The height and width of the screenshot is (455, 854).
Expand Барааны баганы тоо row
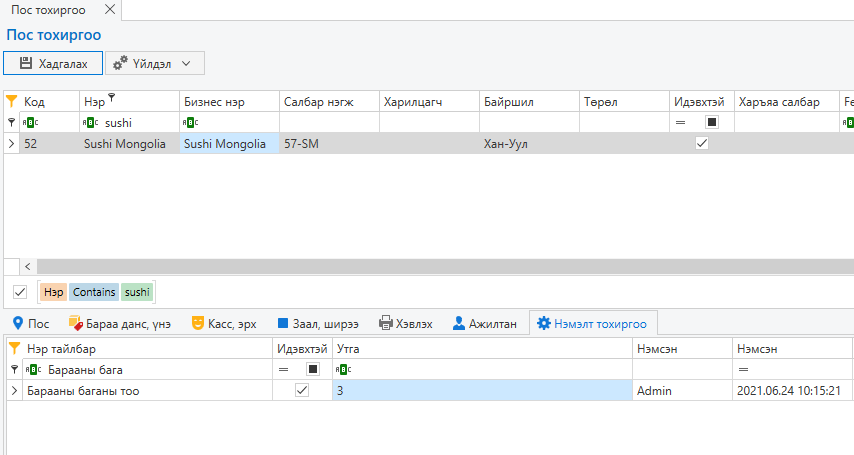pos(14,391)
